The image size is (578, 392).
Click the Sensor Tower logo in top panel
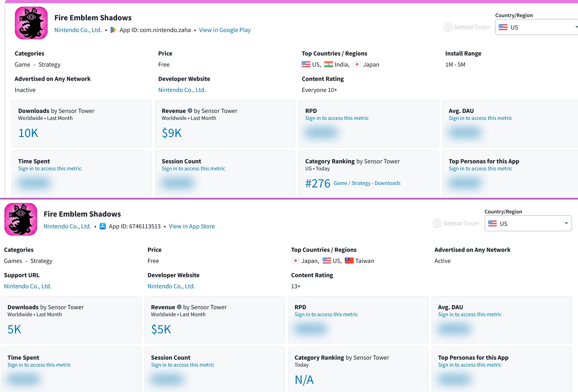[x=467, y=27]
